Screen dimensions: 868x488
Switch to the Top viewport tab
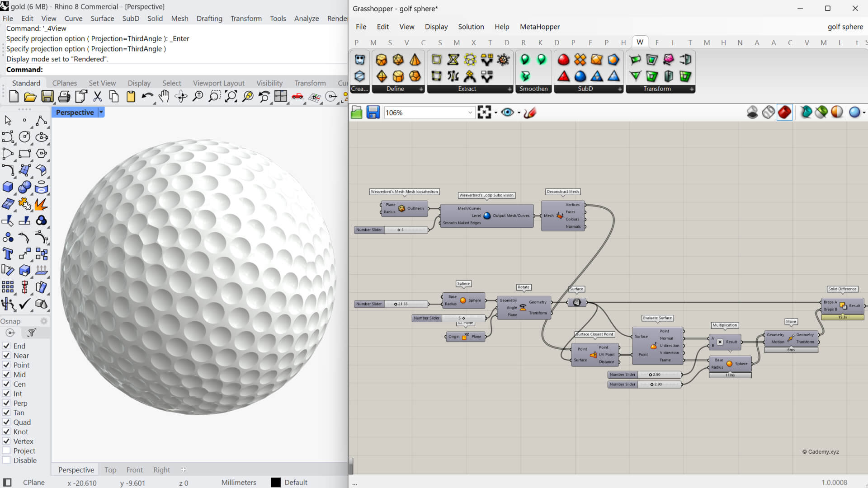tap(110, 469)
